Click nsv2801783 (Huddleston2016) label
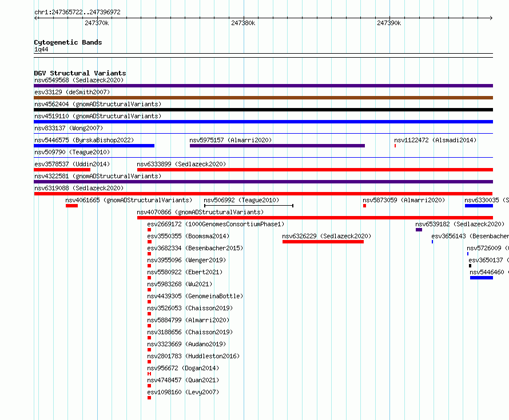This screenshot has height=420, width=509. coord(193,356)
